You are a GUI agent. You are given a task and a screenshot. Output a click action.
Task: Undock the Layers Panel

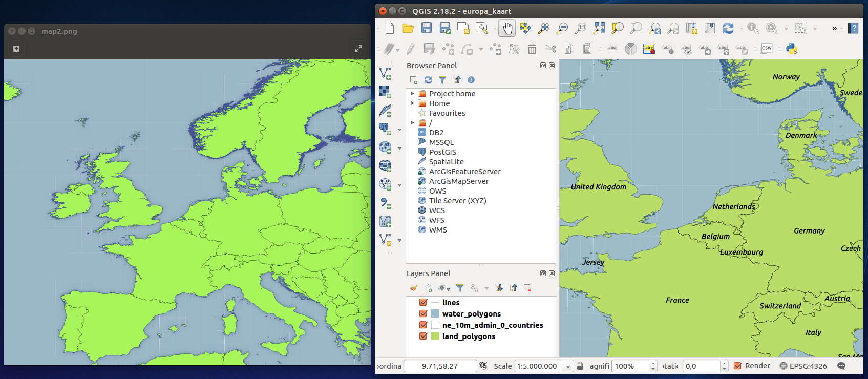543,273
